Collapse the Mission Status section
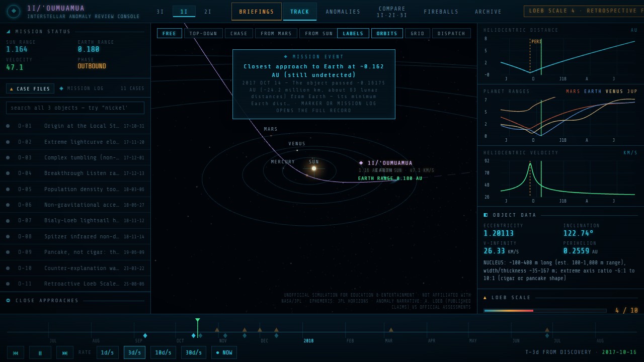Image resolution: width=644 pixels, height=362 pixels. coord(75,32)
